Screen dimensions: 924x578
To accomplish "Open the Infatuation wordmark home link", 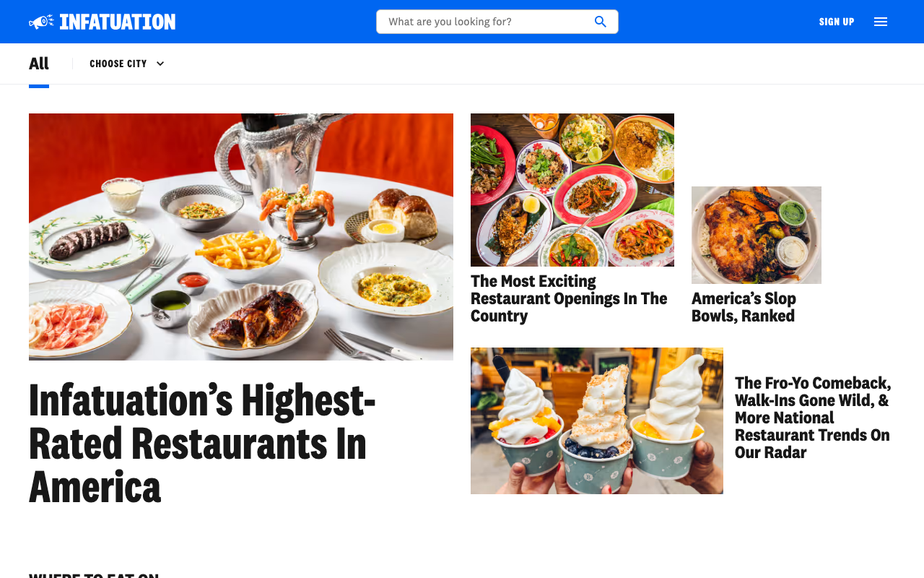I will [118, 22].
